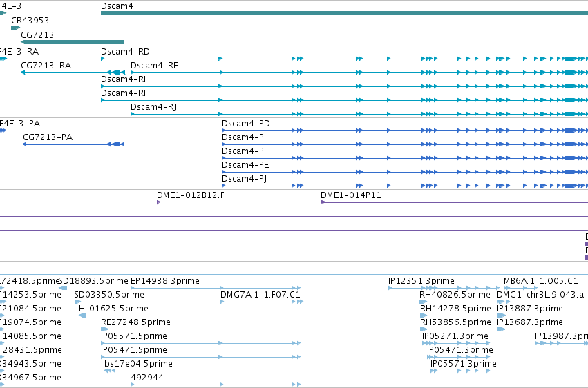Select the HL01625.5prime EST label
The height and width of the screenshot is (388, 588).
pyautogui.click(x=113, y=308)
